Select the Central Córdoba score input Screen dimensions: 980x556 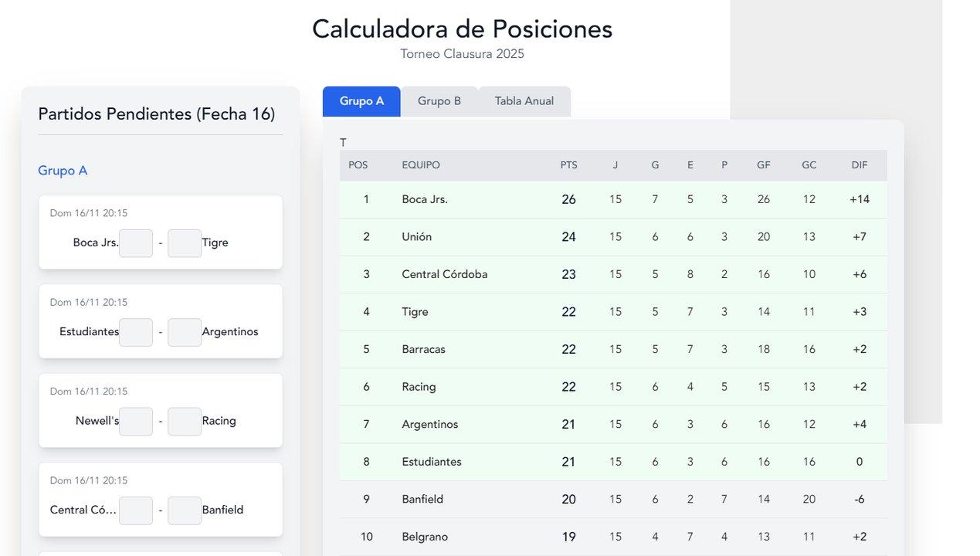click(x=136, y=510)
